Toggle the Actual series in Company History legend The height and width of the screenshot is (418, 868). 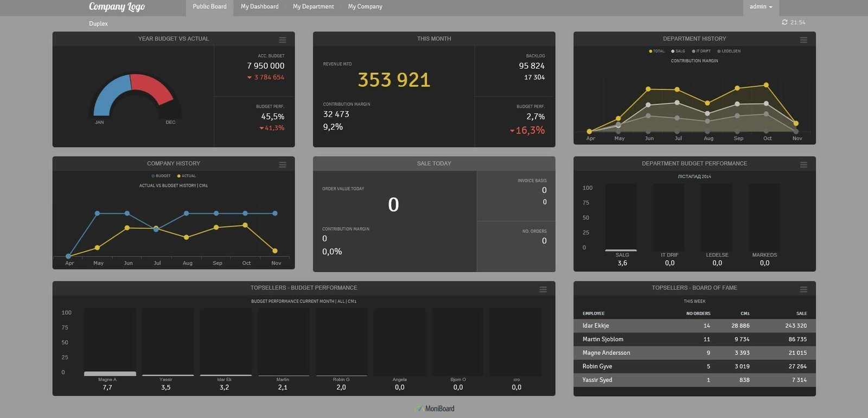pos(187,176)
